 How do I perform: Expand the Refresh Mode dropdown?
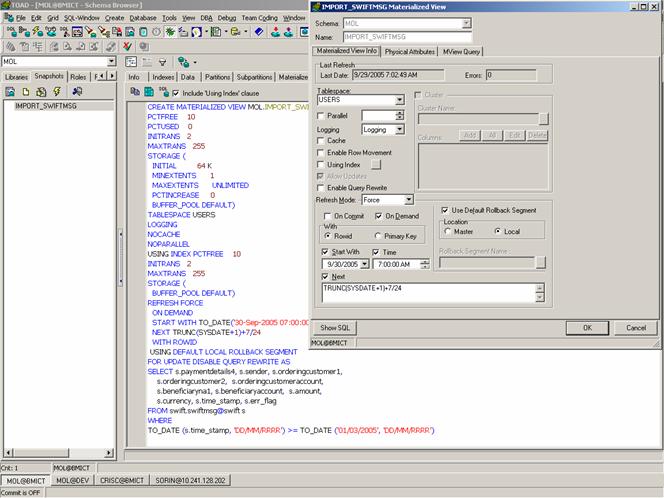click(407, 200)
